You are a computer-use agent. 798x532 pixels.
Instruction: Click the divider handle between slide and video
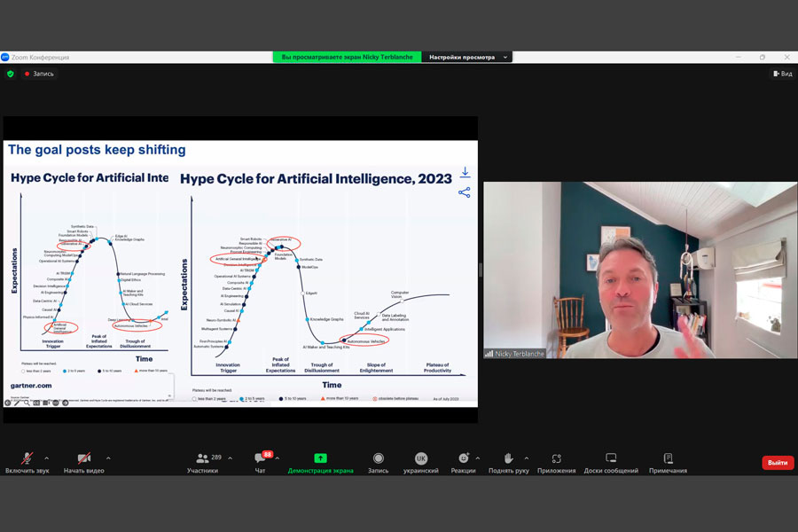tap(481, 270)
